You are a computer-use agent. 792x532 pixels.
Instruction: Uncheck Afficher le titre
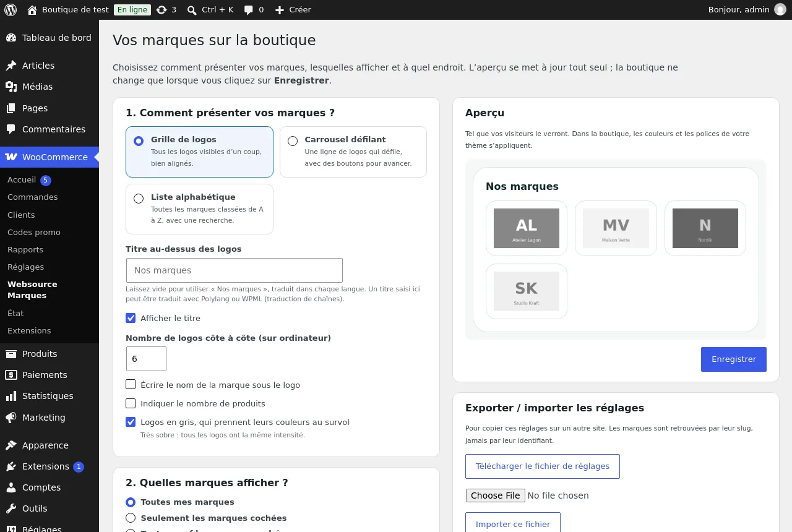pyautogui.click(x=131, y=318)
